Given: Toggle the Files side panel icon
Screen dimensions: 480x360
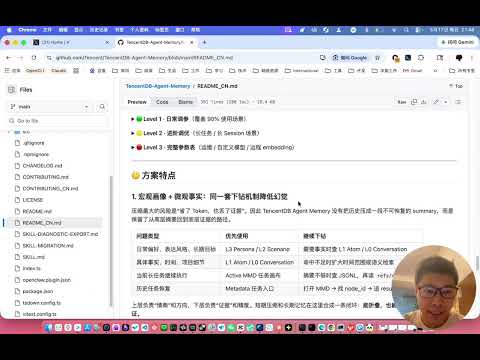Looking at the screenshot, I should click(x=12, y=90).
